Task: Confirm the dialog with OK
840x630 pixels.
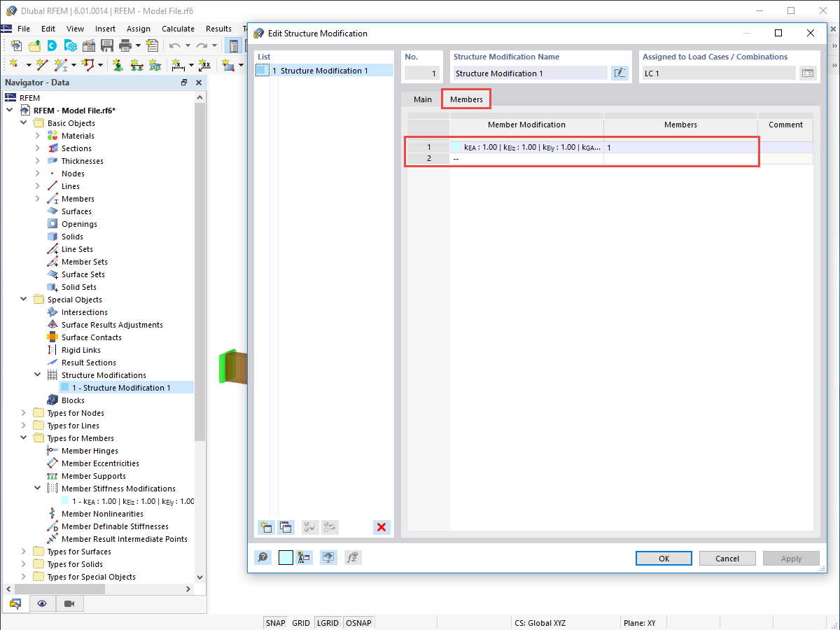Action: 663,558
